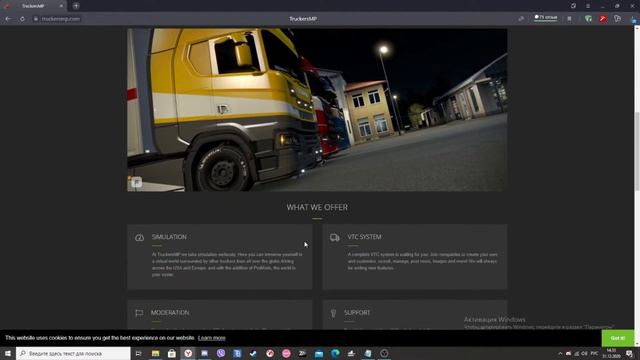
Task: Open the Windows notification center
Action: 629,353
